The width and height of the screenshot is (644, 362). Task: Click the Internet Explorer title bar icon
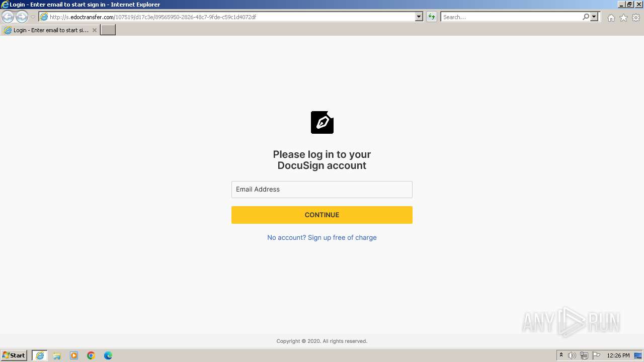(x=5, y=5)
